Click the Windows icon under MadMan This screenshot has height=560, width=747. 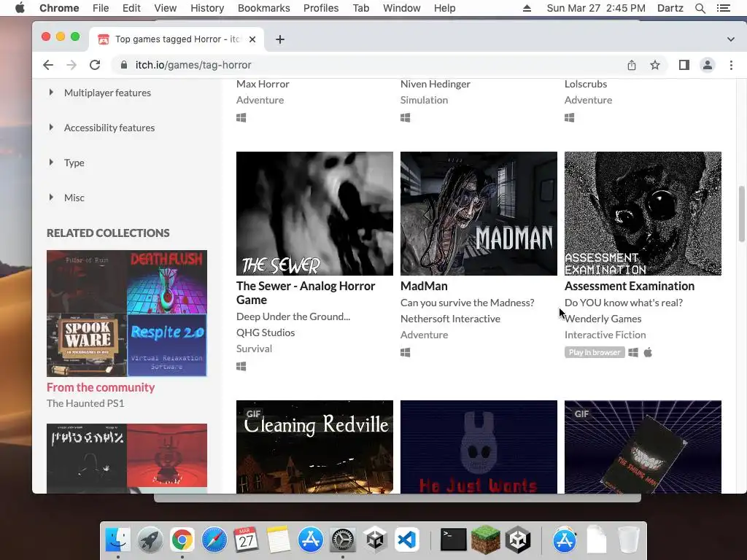coord(406,352)
